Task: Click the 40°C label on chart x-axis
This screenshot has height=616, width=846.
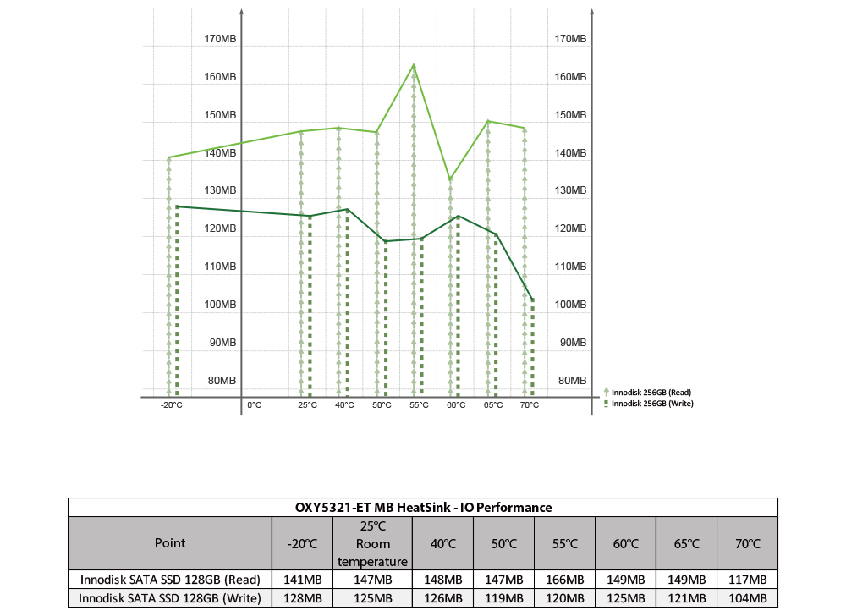Action: pos(344,405)
